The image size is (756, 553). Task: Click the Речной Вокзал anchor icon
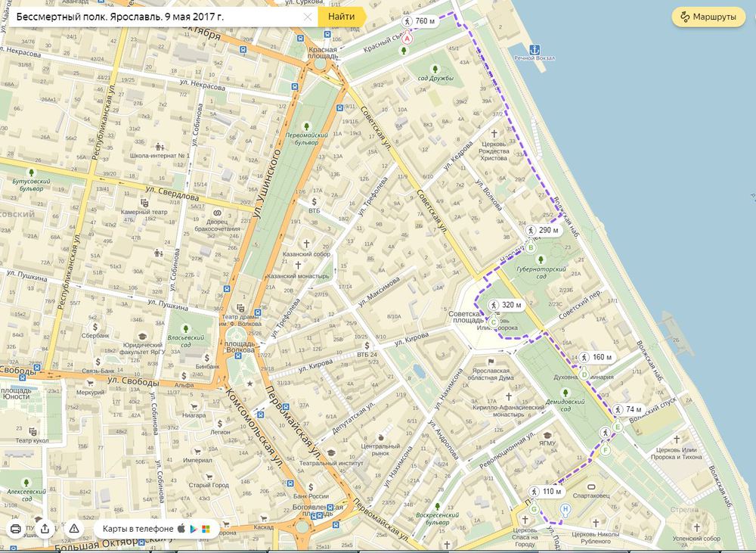[x=534, y=50]
